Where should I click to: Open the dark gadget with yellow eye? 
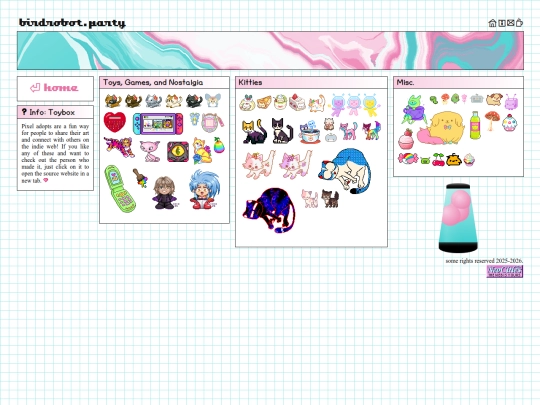[x=178, y=152]
